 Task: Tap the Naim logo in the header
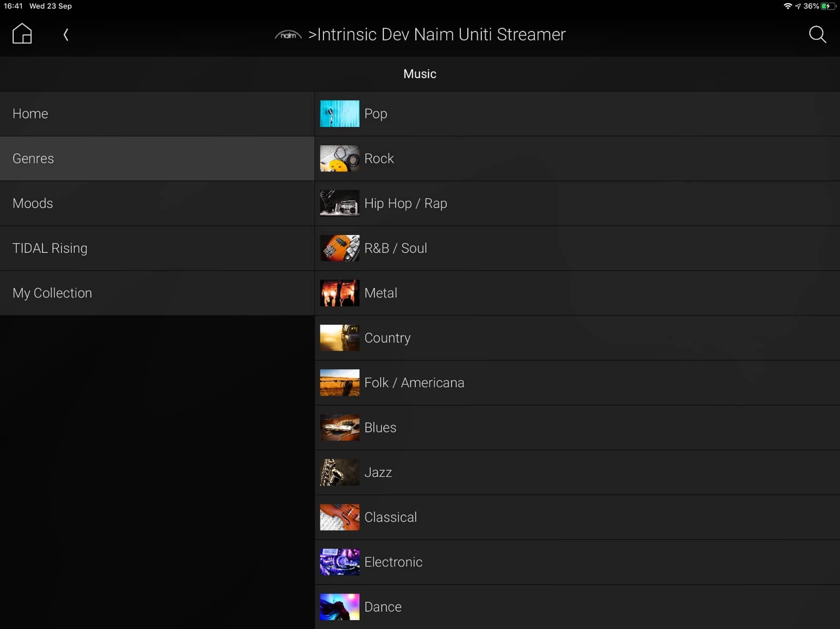[x=288, y=35]
